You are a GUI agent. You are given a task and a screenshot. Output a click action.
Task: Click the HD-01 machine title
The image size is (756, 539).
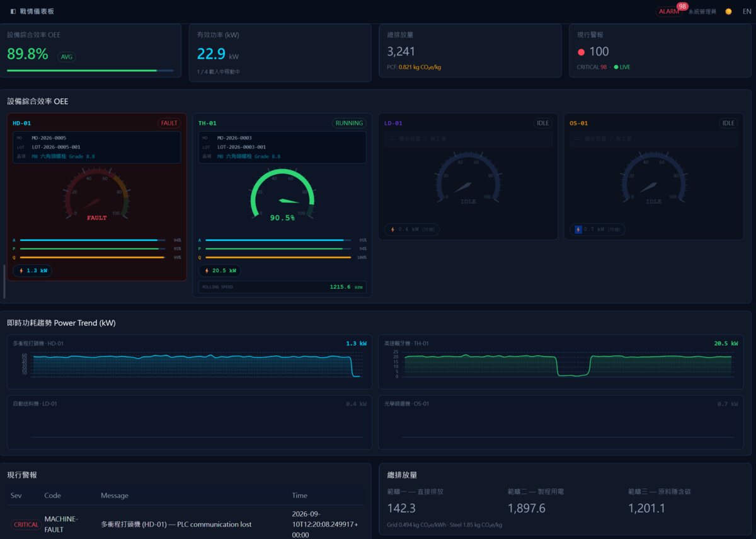coord(21,124)
